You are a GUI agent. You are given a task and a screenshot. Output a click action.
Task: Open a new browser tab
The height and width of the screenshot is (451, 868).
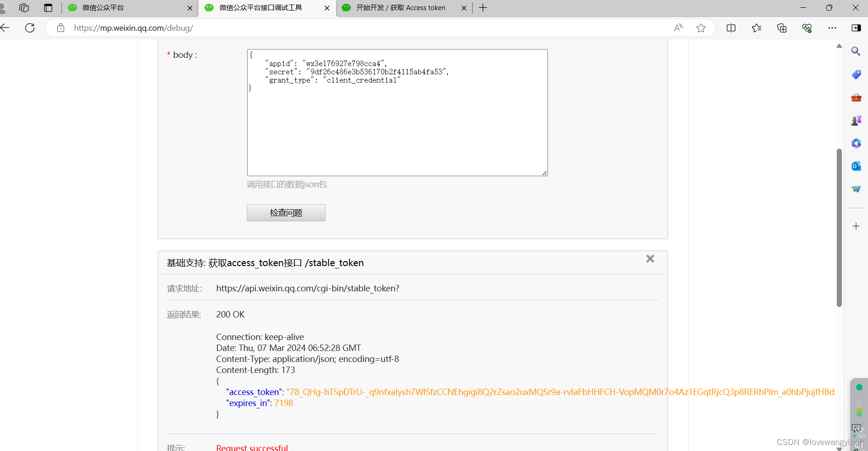point(483,8)
